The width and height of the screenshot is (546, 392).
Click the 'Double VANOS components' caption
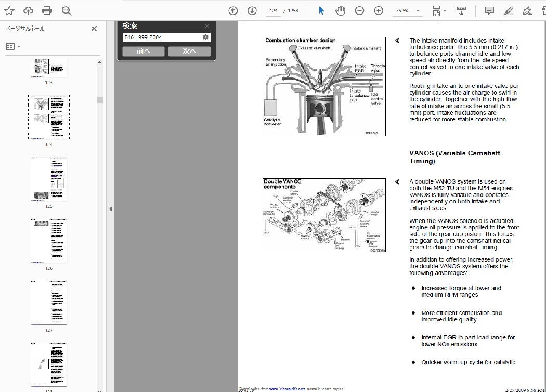282,184
